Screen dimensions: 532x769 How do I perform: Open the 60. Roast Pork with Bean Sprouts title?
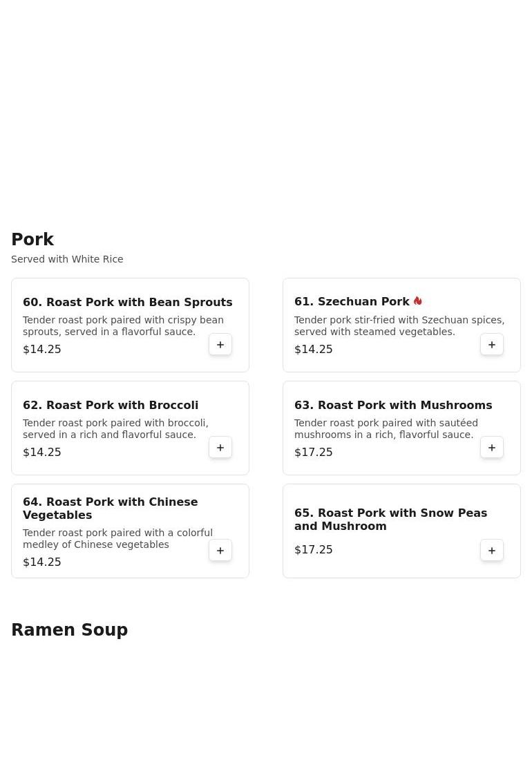tap(127, 302)
